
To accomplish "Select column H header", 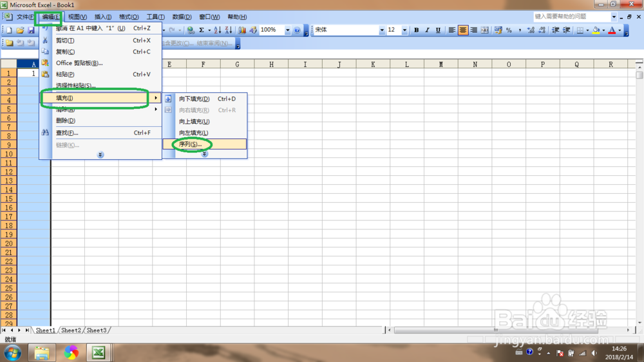I will [x=271, y=64].
